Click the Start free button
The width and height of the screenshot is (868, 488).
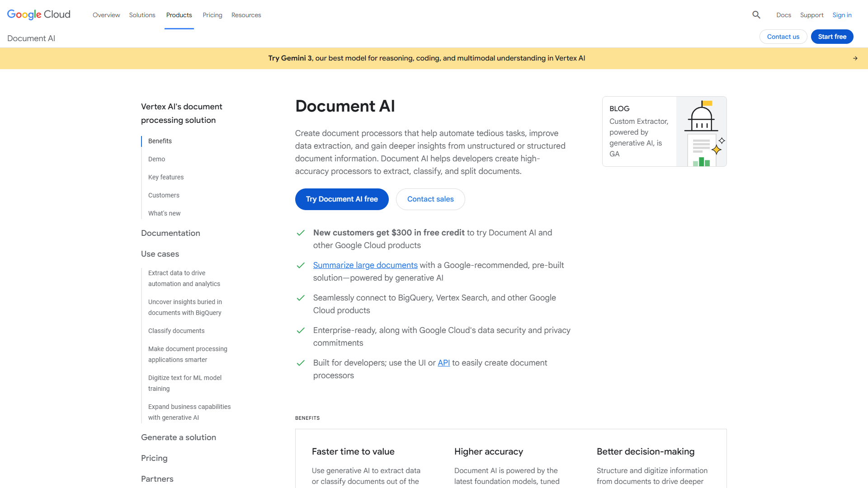[832, 37]
